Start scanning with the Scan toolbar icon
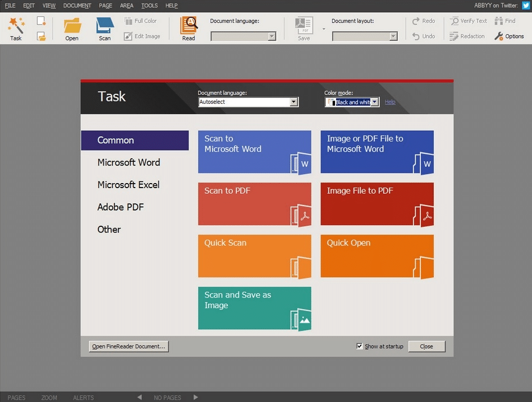The width and height of the screenshot is (532, 402). coord(105,25)
